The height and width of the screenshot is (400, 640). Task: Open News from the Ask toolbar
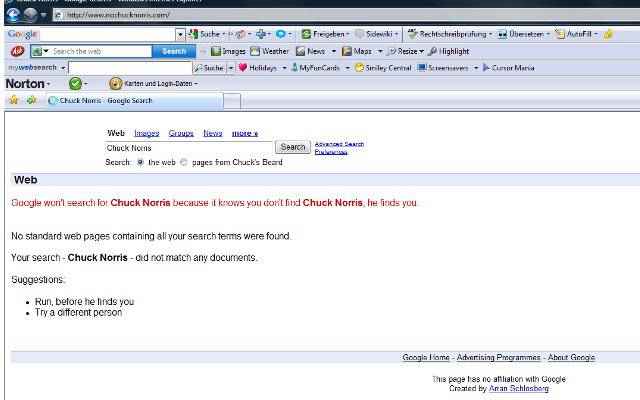pos(311,51)
